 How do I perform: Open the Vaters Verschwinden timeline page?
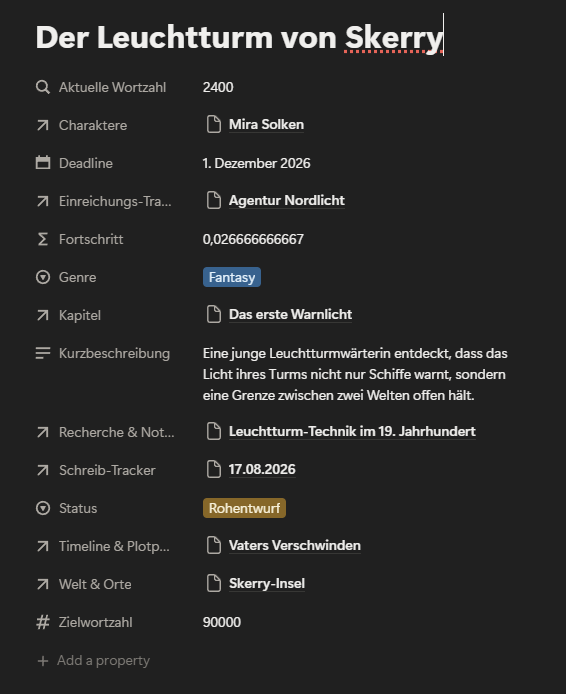295,545
